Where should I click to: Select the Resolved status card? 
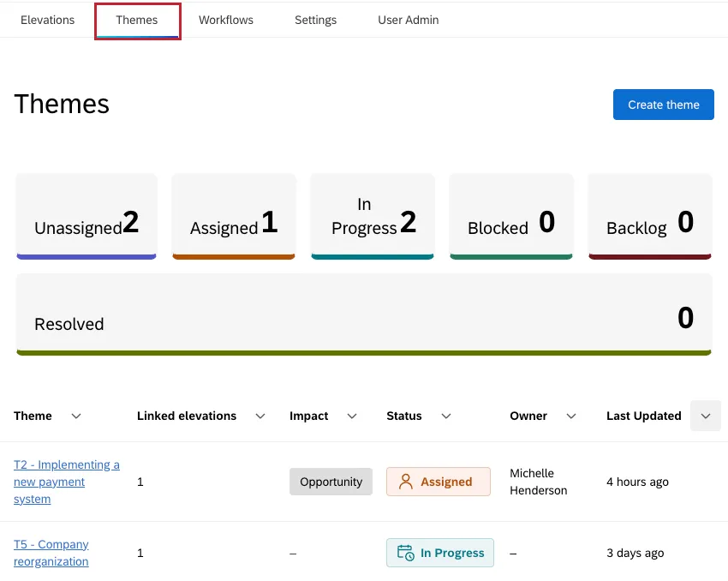(x=363, y=314)
